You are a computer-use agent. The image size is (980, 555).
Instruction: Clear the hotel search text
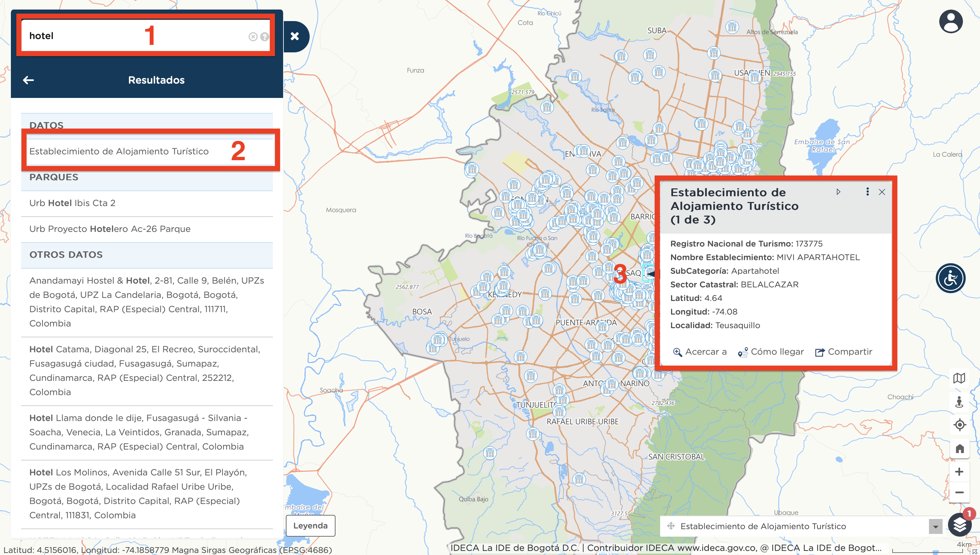pyautogui.click(x=253, y=37)
